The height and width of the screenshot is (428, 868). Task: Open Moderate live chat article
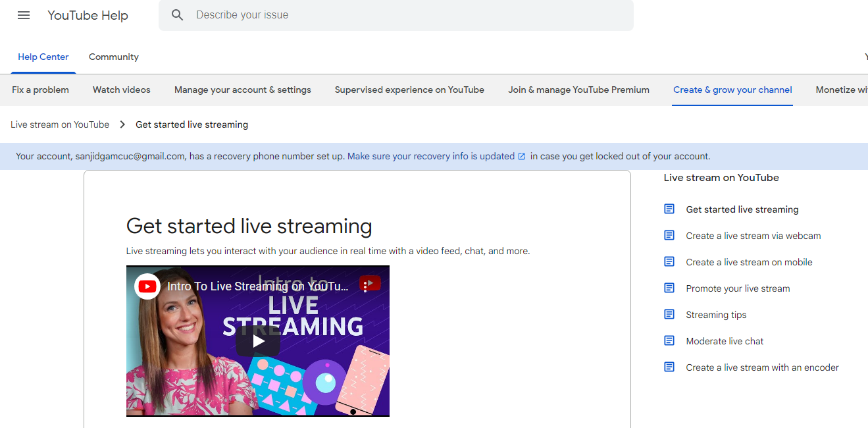coord(725,341)
